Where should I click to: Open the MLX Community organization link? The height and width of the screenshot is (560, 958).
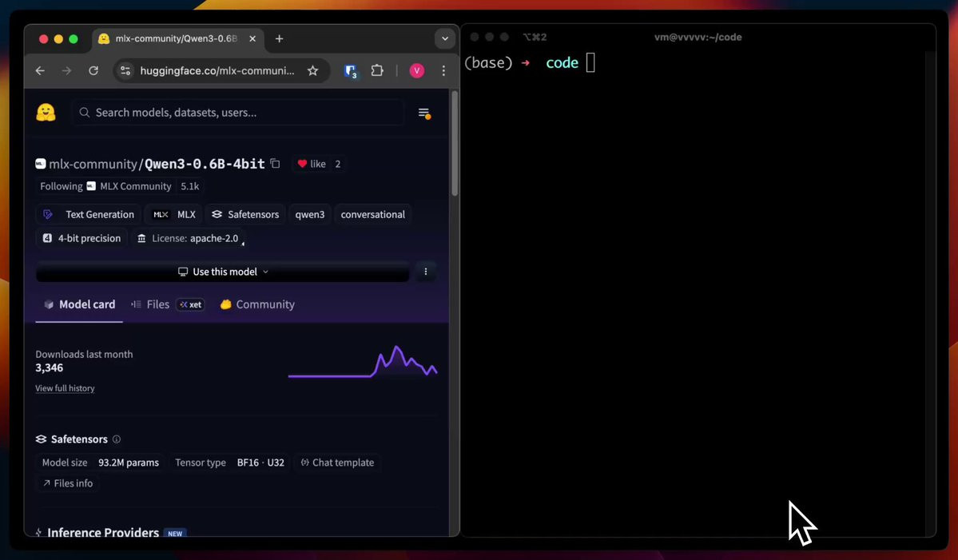[x=129, y=186]
